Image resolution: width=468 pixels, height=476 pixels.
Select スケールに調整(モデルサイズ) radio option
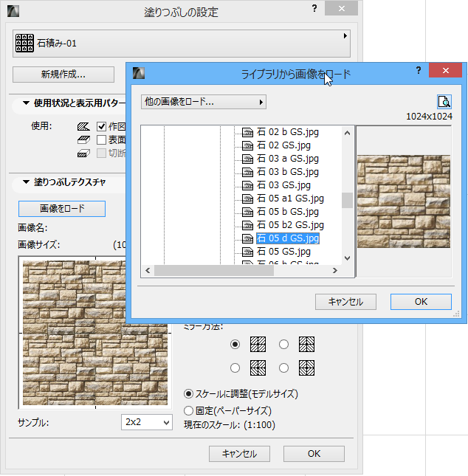[x=188, y=394]
